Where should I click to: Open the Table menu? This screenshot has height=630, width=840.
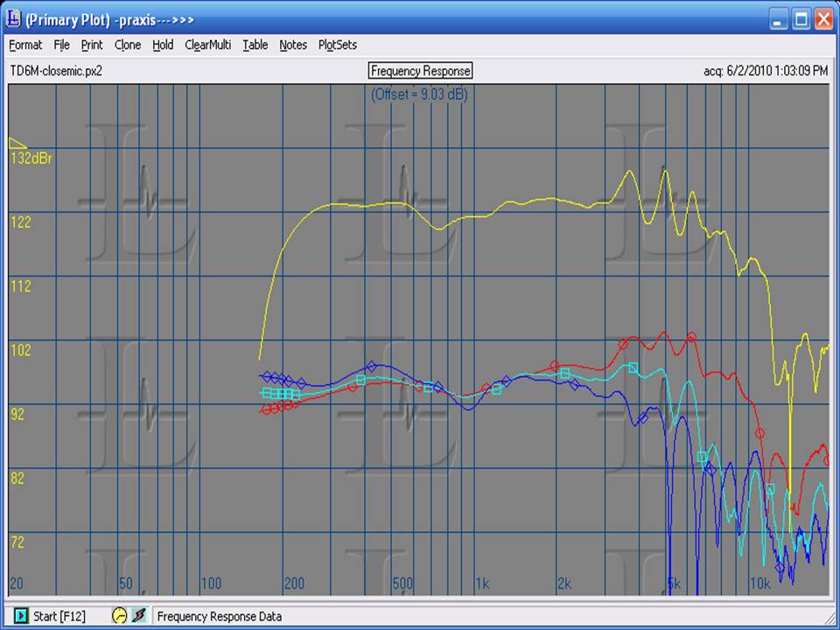pyautogui.click(x=255, y=45)
